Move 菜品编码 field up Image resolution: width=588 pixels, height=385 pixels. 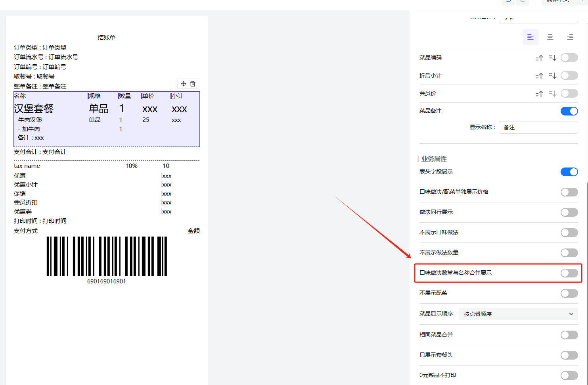point(539,58)
